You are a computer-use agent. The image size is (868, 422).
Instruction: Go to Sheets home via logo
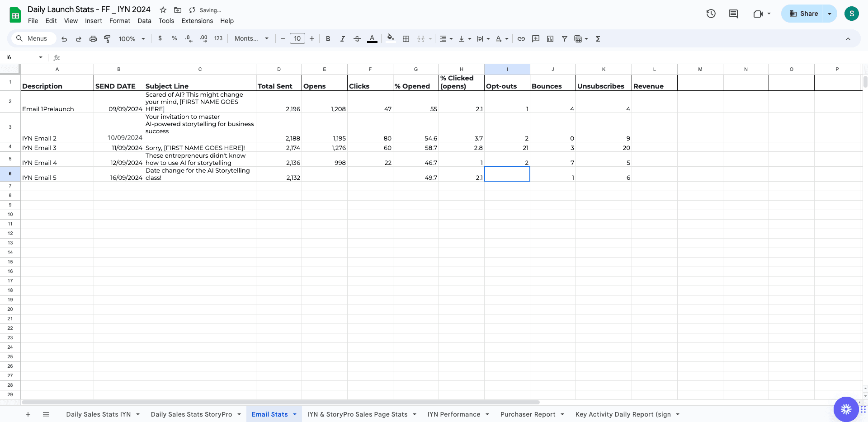(x=15, y=15)
